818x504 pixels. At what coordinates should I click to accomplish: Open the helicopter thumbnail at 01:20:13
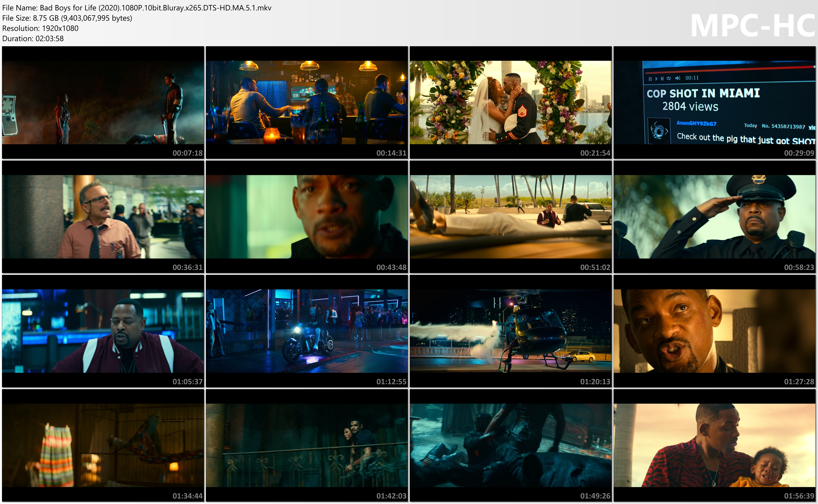pyautogui.click(x=510, y=331)
